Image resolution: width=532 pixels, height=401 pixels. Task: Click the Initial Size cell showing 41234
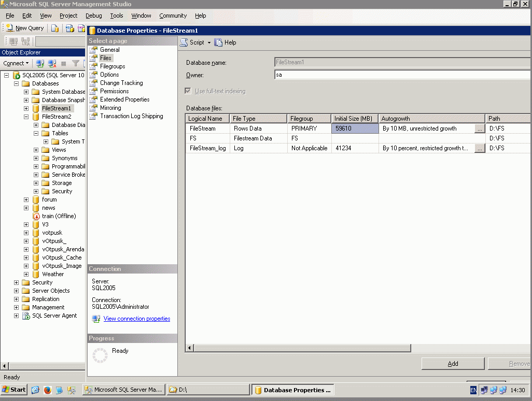(x=355, y=148)
